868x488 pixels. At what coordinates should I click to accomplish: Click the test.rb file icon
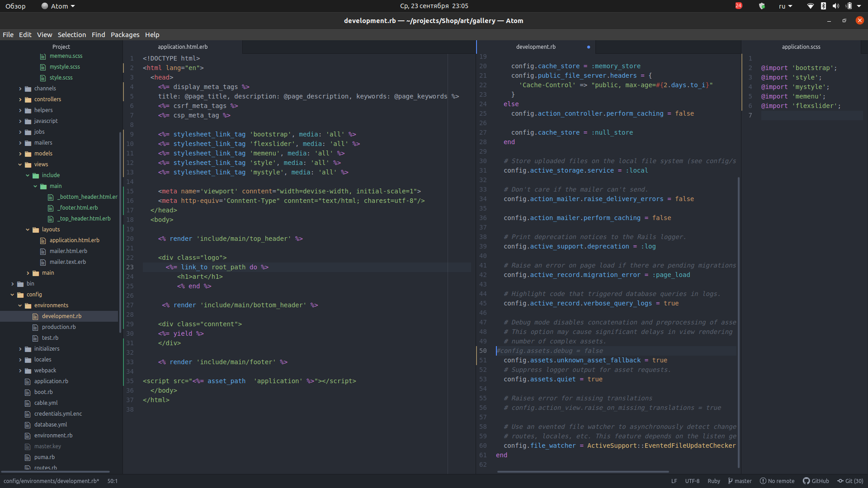tap(35, 338)
